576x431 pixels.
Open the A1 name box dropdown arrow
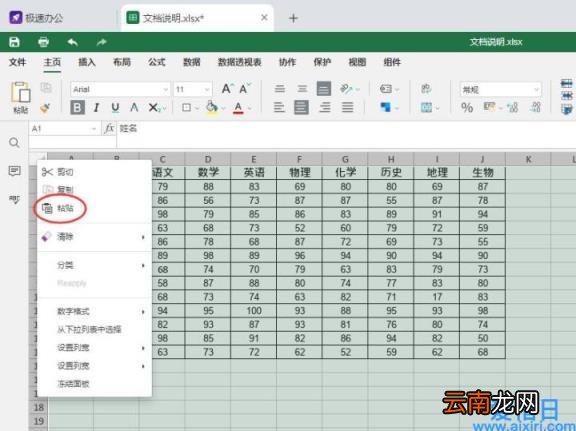93,129
